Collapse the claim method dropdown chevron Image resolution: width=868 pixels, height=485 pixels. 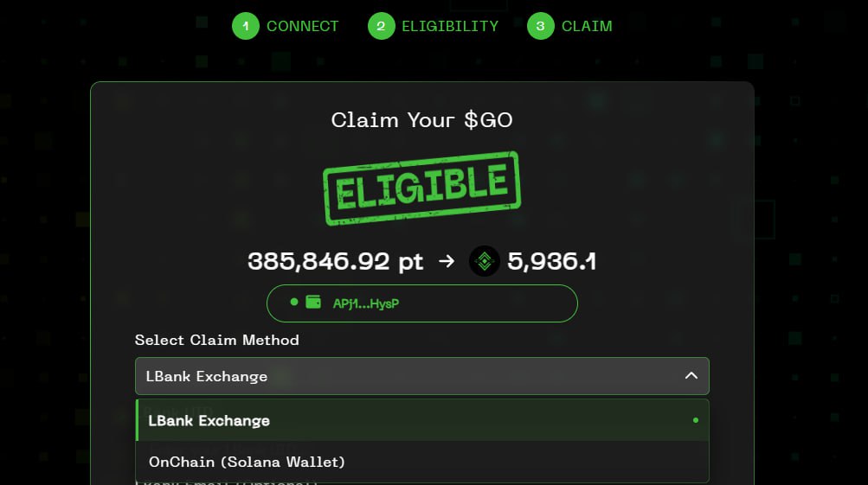coord(691,375)
